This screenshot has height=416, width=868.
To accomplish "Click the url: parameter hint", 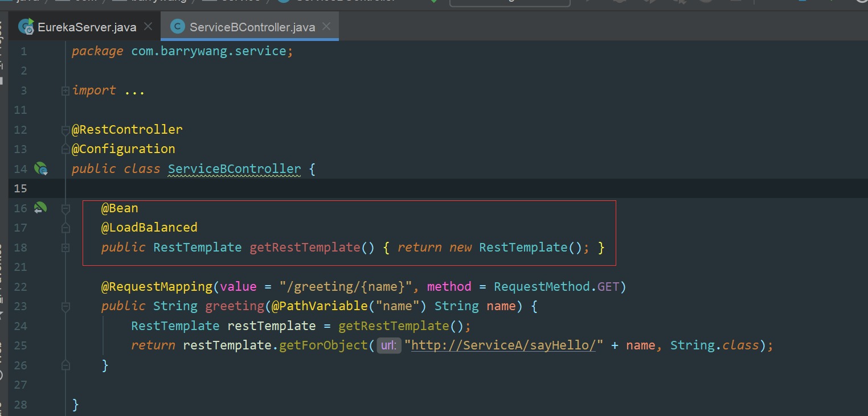I will pyautogui.click(x=389, y=345).
